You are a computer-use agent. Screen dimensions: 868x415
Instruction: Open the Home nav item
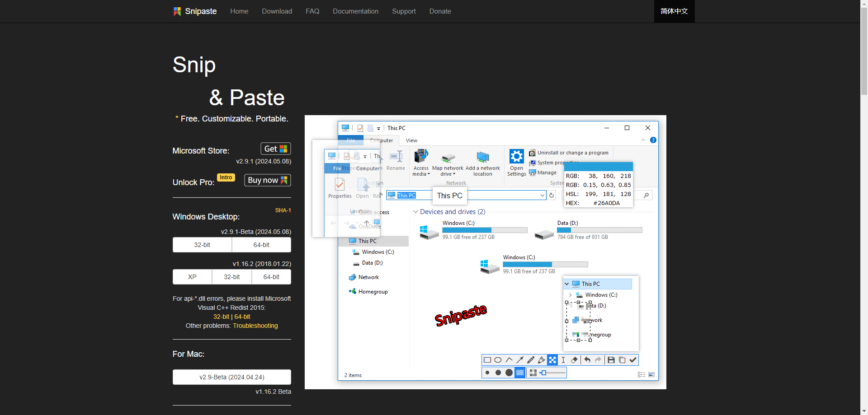click(239, 11)
